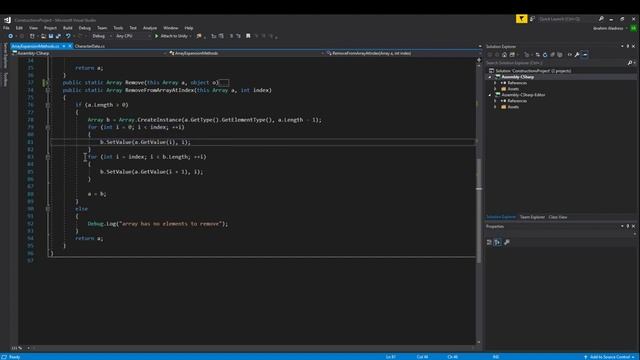
Task: Click the Quick Launch search field
Action: coord(567,19)
